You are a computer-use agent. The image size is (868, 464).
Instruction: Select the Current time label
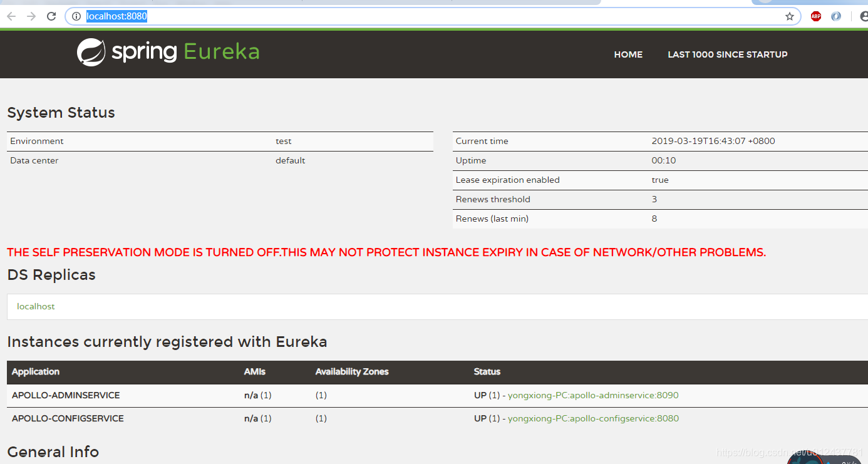point(482,141)
